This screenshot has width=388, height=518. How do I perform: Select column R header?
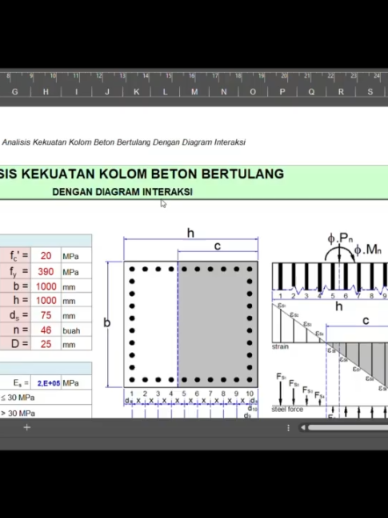341,92
